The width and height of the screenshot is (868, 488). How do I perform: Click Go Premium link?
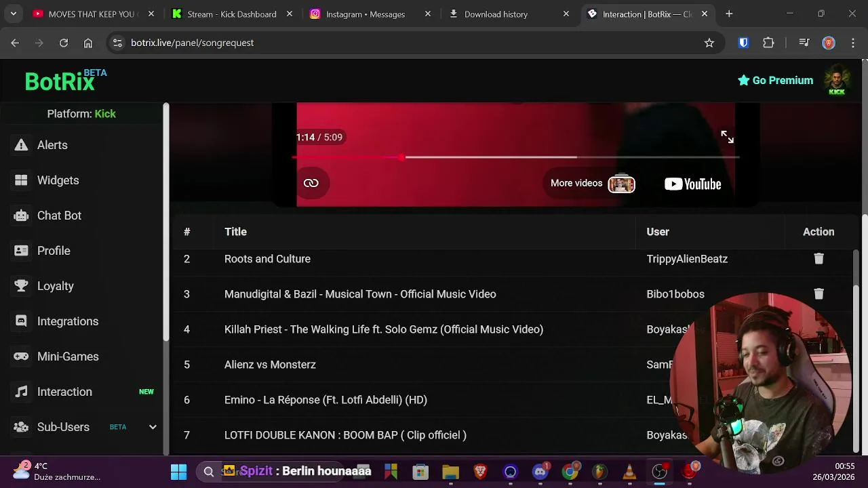pyautogui.click(x=775, y=80)
